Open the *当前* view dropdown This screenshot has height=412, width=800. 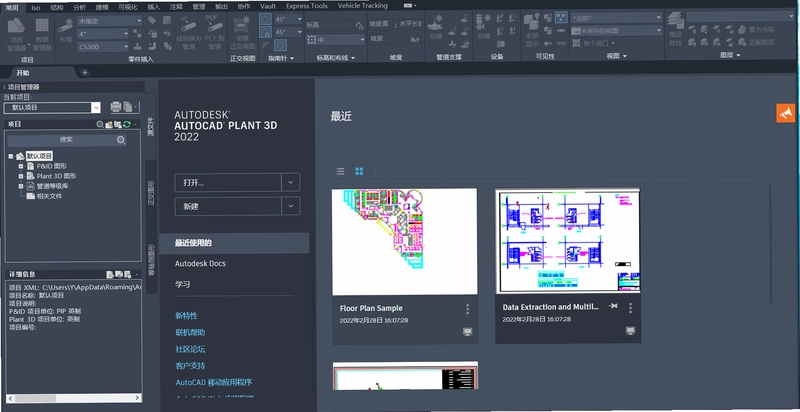[x=616, y=18]
